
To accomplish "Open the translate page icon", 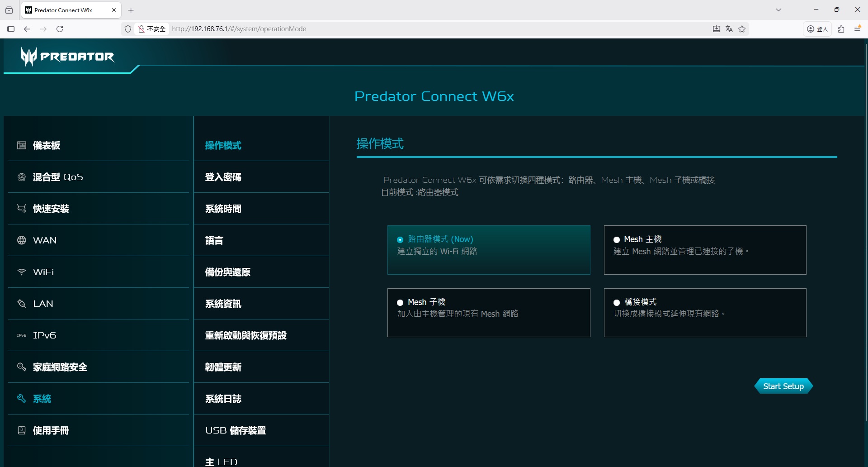I will point(729,29).
